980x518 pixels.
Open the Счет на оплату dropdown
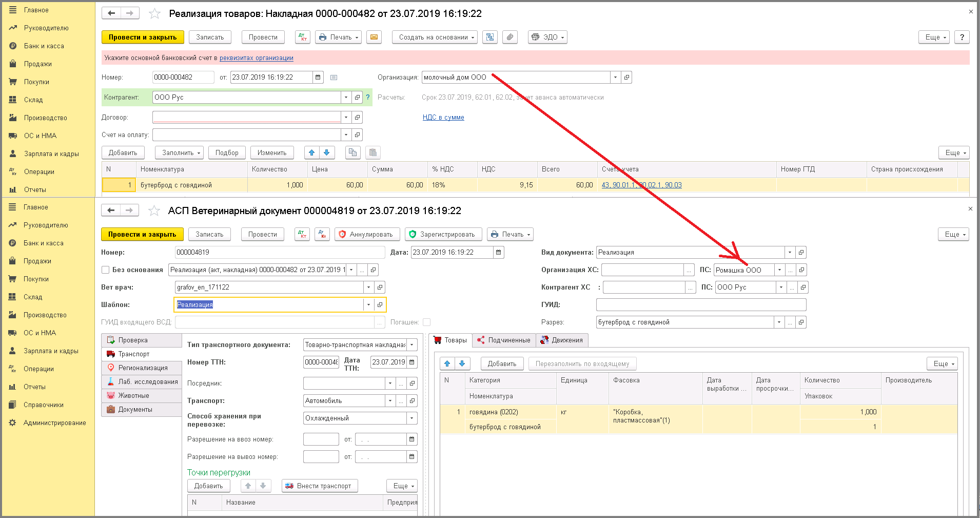(346, 135)
